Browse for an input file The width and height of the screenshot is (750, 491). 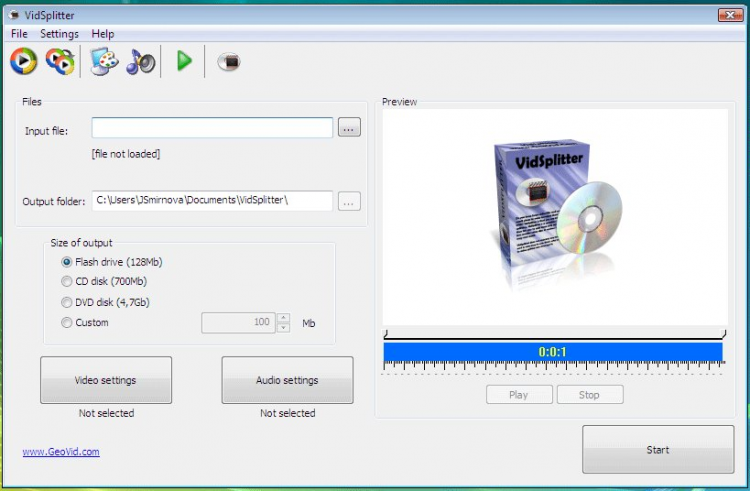349,128
